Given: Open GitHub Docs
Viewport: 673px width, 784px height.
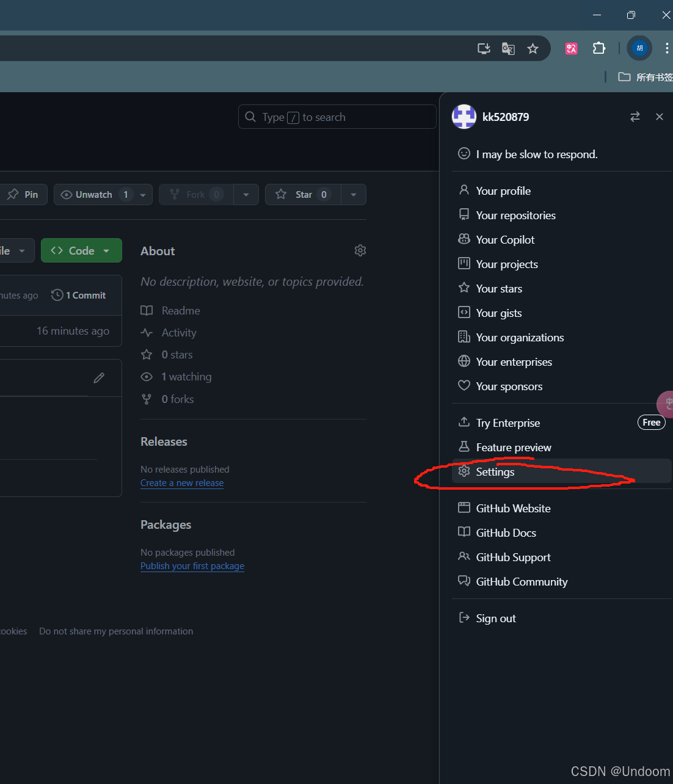Looking at the screenshot, I should [561, 532].
